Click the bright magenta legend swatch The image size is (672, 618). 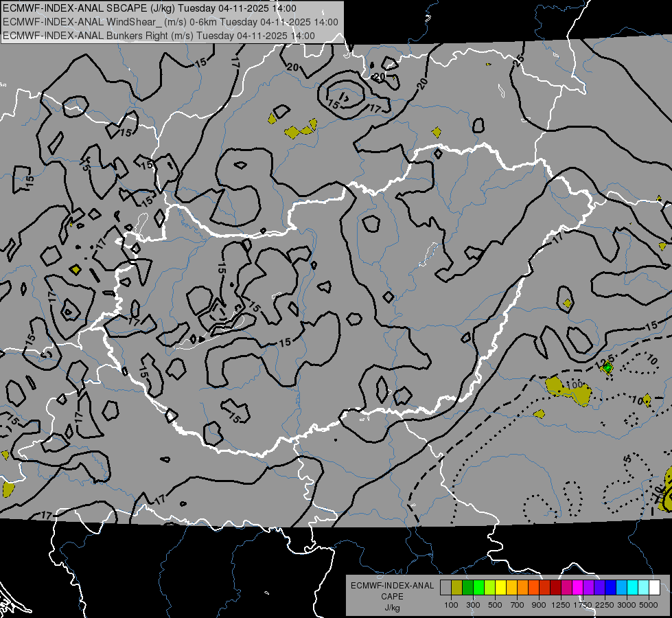pyautogui.click(x=577, y=587)
